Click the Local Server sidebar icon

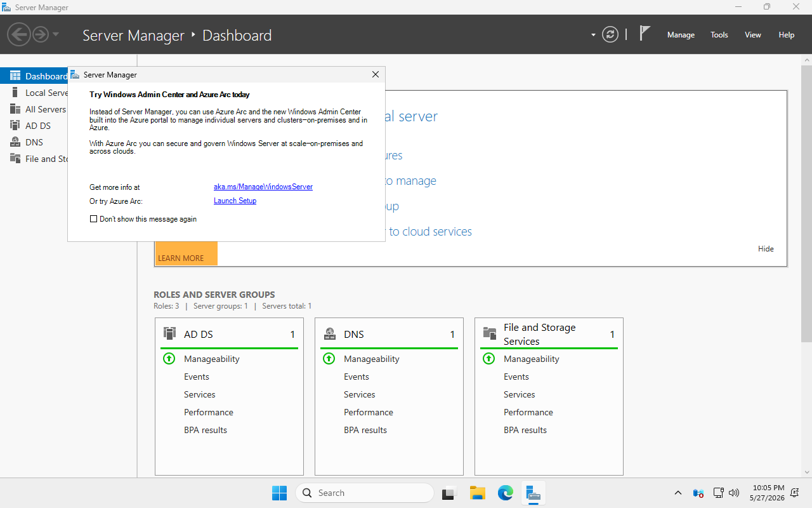[15, 93]
